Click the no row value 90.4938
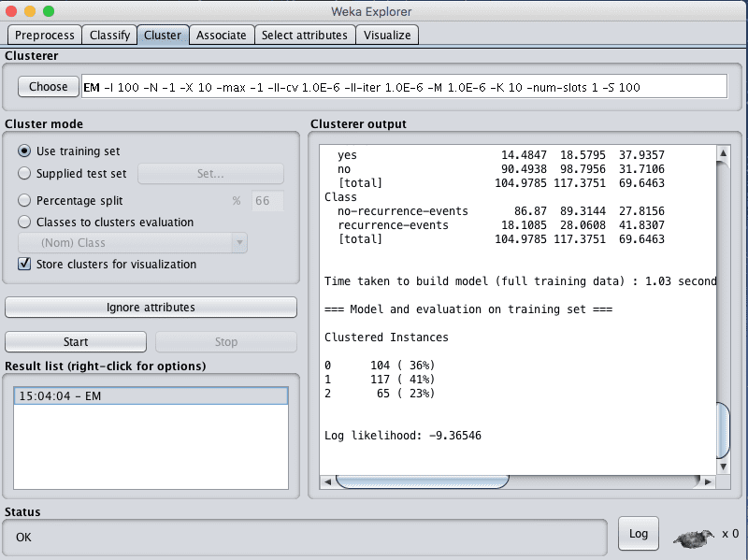The height and width of the screenshot is (560, 748). 524,169
